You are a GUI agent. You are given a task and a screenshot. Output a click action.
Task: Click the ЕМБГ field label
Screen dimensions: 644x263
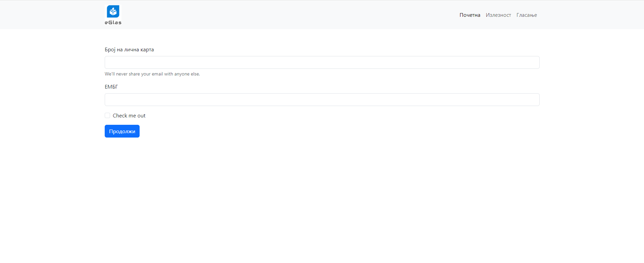pyautogui.click(x=111, y=87)
